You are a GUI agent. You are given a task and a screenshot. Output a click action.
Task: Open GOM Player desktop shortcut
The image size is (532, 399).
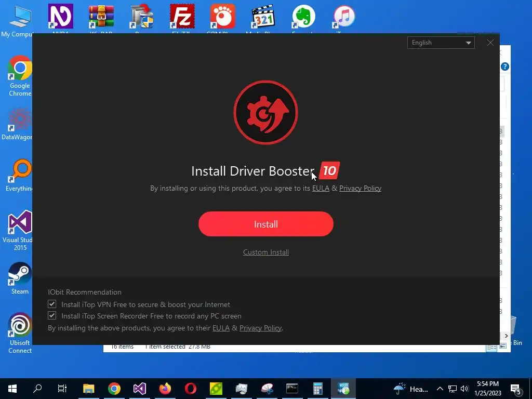(x=222, y=18)
